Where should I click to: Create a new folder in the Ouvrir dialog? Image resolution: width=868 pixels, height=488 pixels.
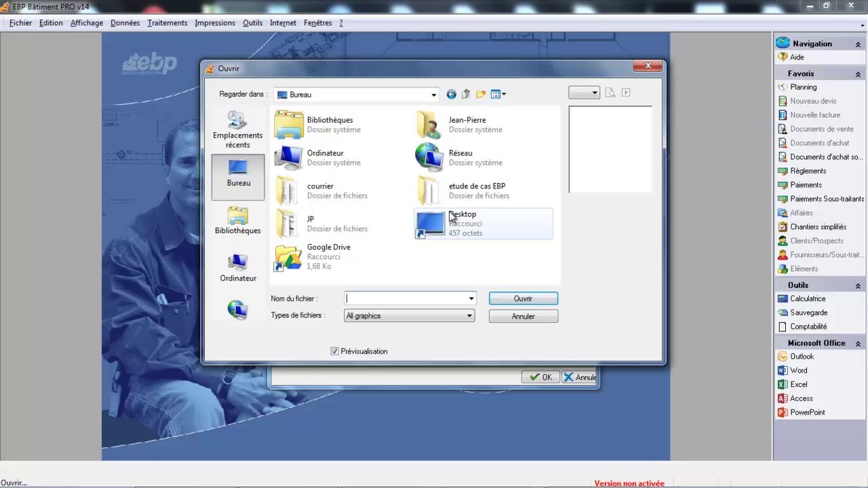click(481, 94)
